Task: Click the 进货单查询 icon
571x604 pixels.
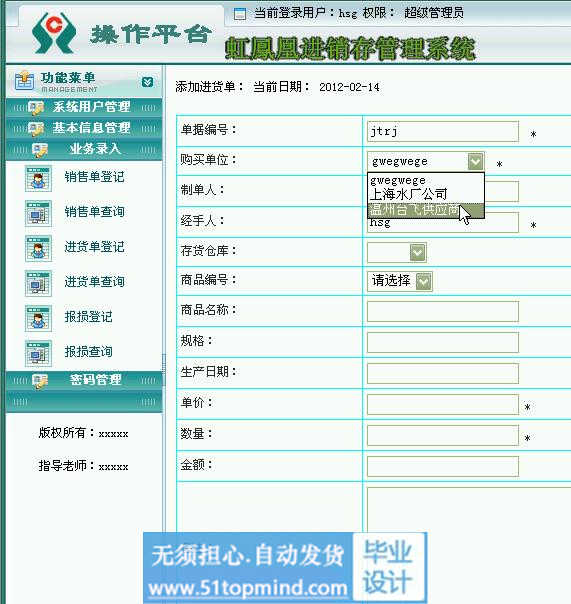Action: pos(38,283)
